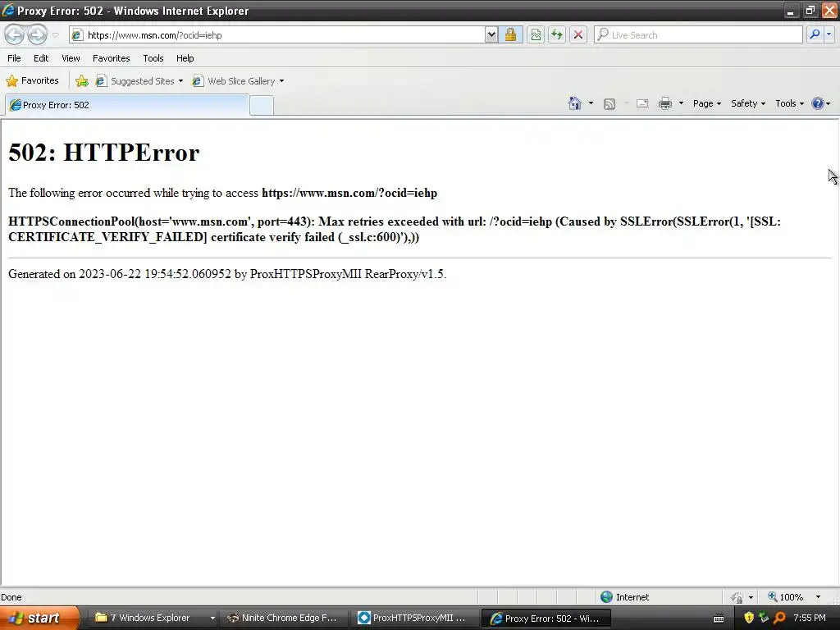
Task: Expand the Web Slice Gallery arrow
Action: click(x=282, y=81)
